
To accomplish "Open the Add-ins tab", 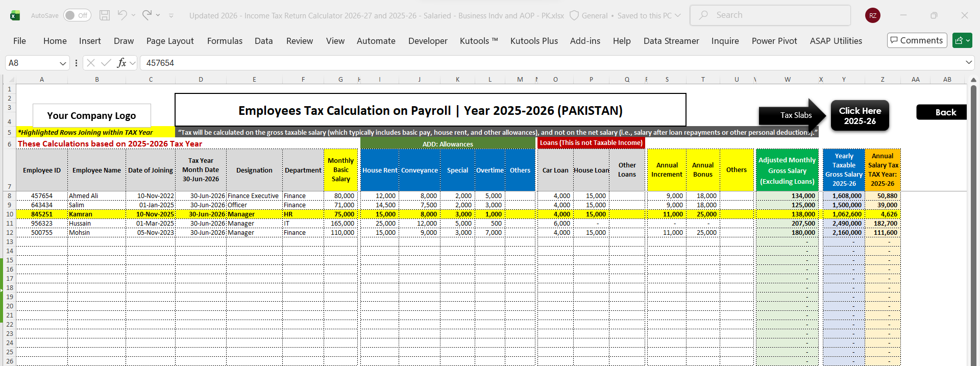I will [x=585, y=41].
